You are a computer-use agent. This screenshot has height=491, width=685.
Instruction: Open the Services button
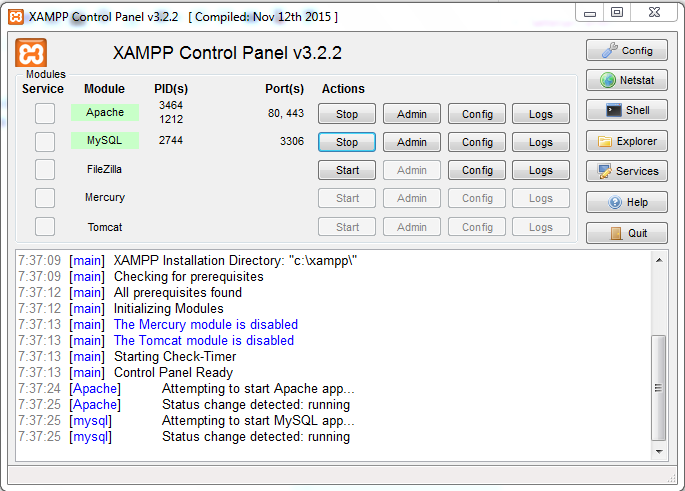(626, 171)
